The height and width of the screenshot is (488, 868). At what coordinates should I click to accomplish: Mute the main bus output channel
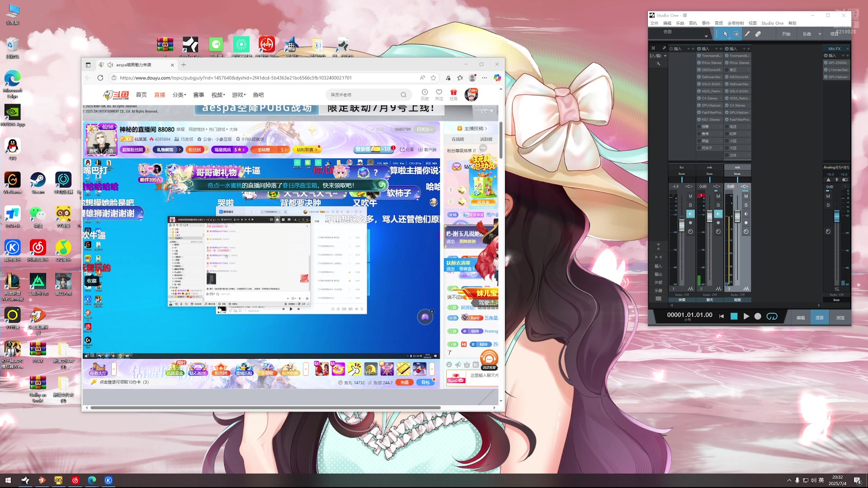pyautogui.click(x=828, y=196)
